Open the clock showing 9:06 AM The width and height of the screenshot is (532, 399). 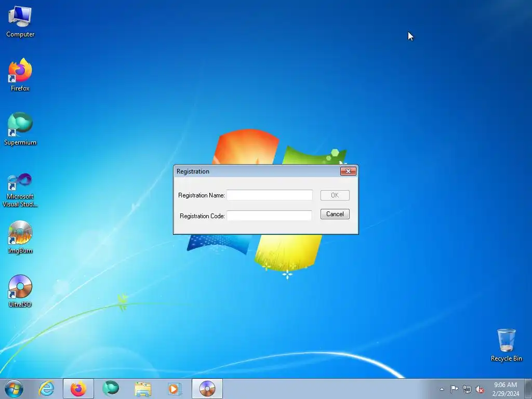coord(506,389)
